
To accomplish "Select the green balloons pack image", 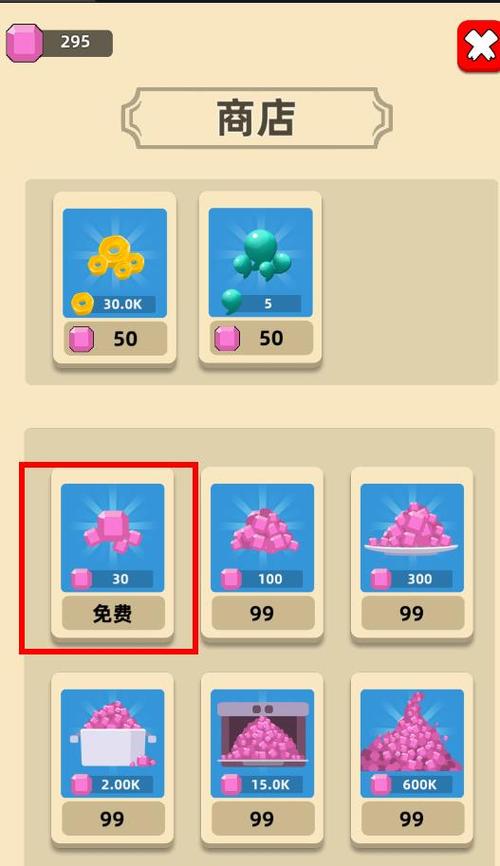I will [x=260, y=263].
